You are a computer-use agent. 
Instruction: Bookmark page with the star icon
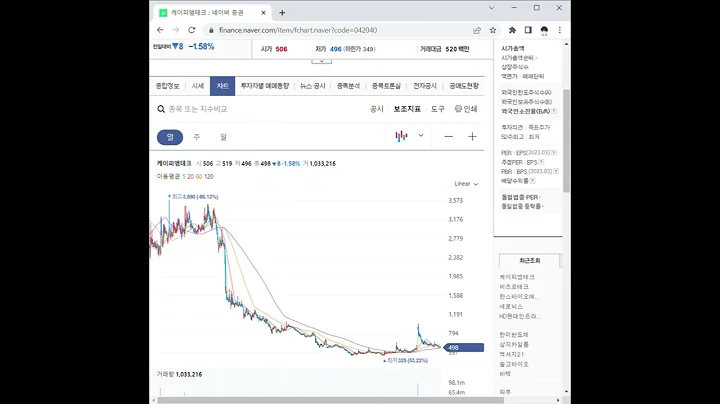pyautogui.click(x=493, y=30)
